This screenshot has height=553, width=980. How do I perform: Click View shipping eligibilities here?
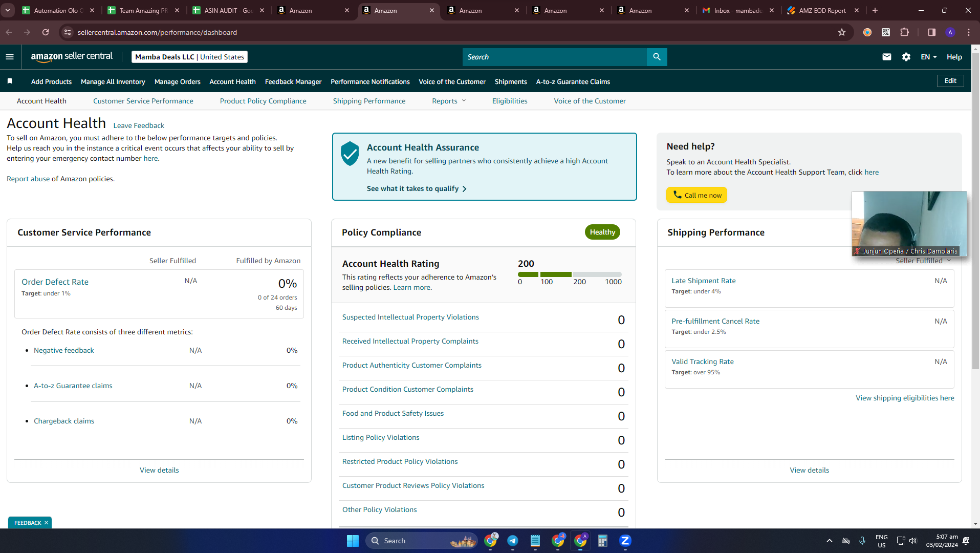[905, 398]
